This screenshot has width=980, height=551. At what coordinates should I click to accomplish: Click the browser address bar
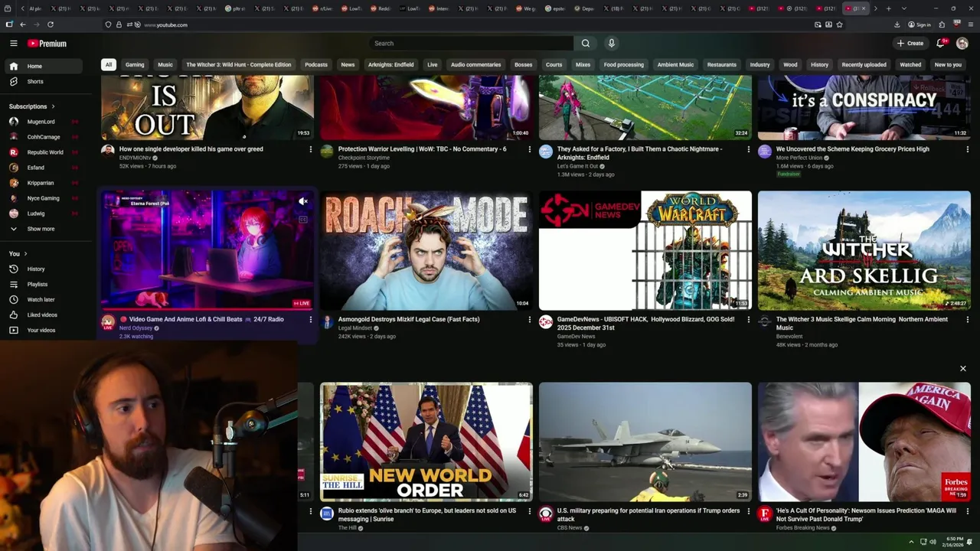[x=475, y=24]
